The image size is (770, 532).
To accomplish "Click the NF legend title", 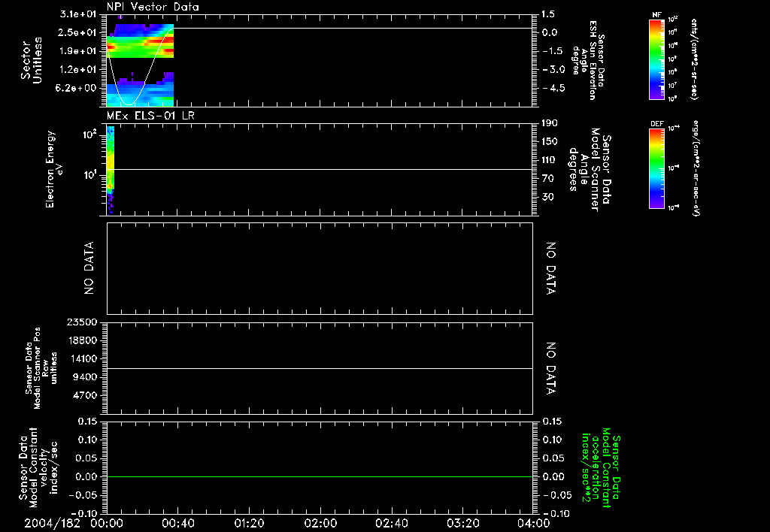I will pos(656,15).
